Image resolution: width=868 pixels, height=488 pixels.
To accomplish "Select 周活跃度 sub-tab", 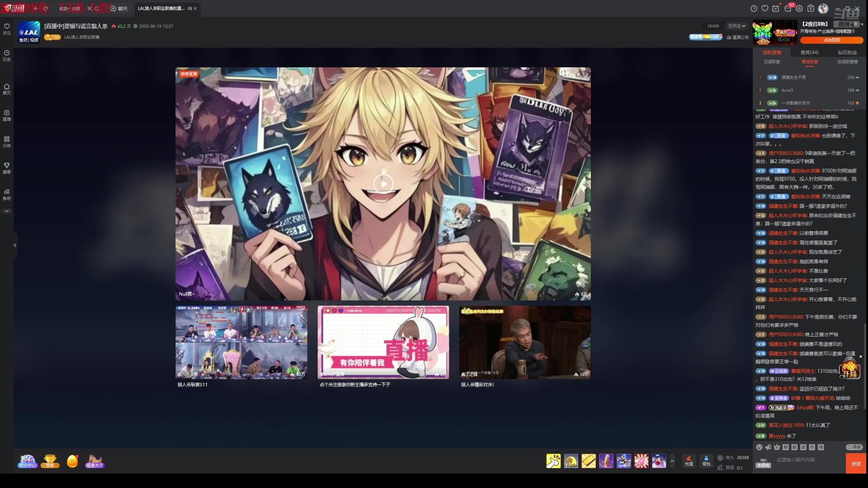I will [810, 62].
